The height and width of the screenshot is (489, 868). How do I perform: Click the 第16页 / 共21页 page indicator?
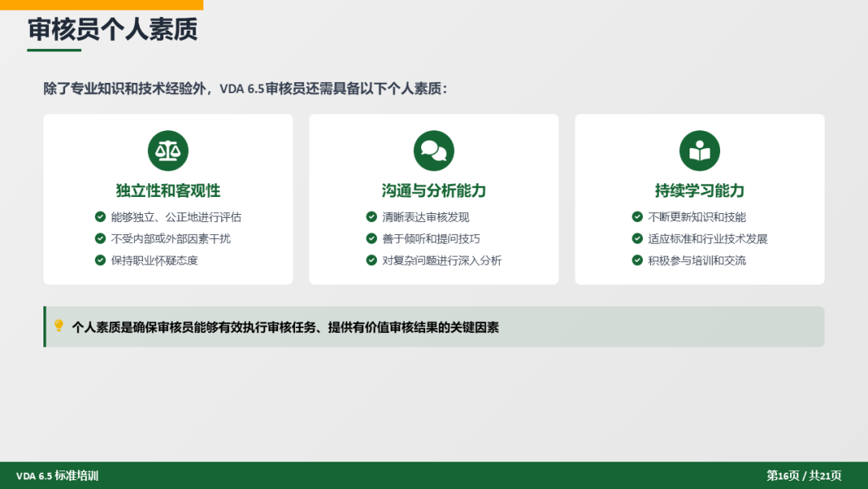(804, 476)
